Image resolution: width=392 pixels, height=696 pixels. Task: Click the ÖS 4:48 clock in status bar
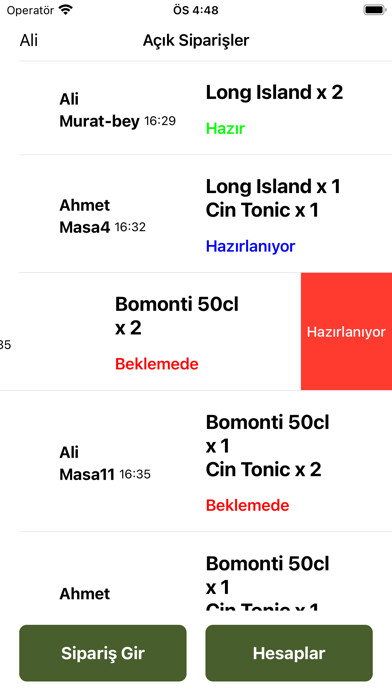196,10
